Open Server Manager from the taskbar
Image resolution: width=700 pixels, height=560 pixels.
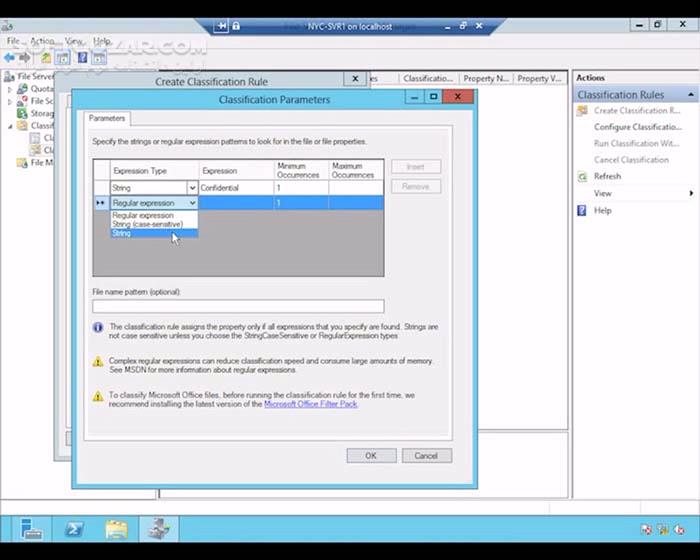[31, 529]
